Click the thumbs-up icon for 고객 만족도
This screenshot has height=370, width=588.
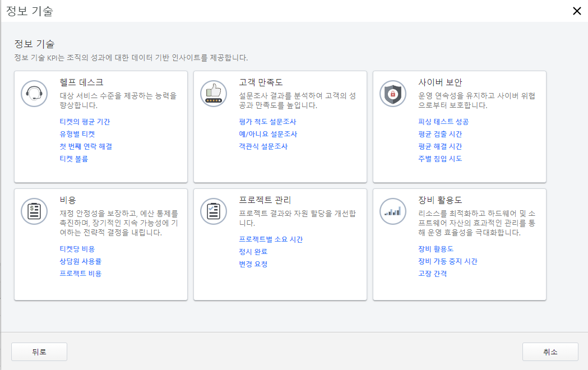click(x=214, y=94)
